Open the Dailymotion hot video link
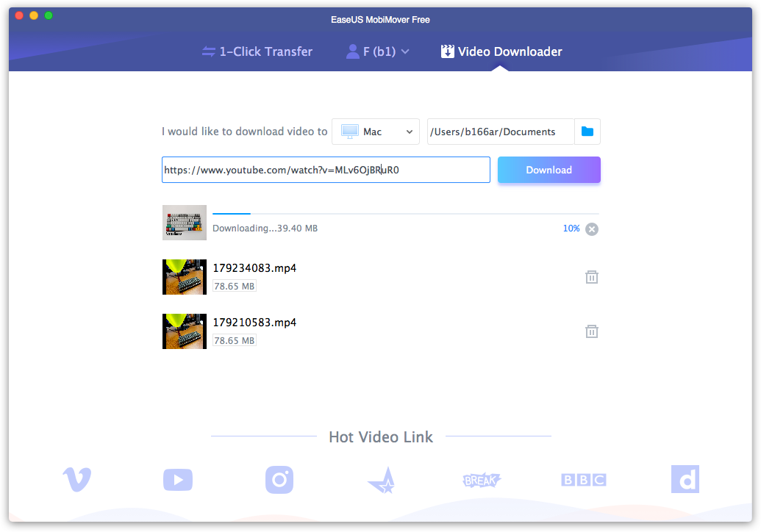 click(685, 479)
